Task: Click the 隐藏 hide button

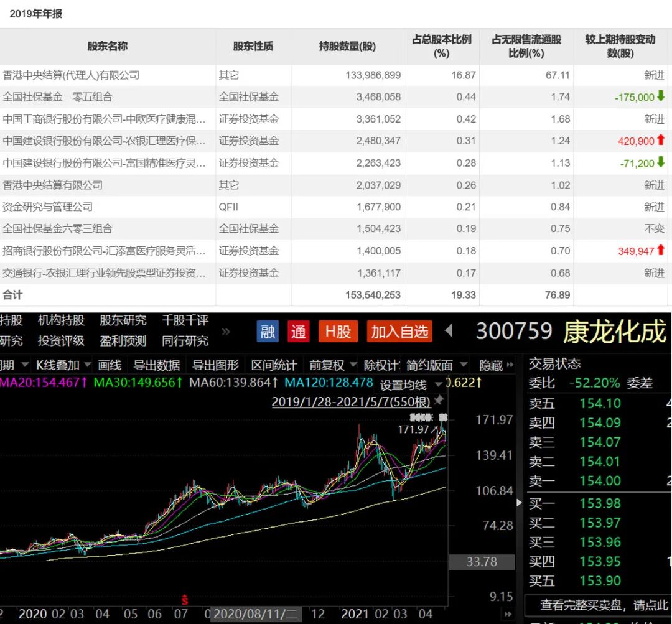Action: [491, 365]
